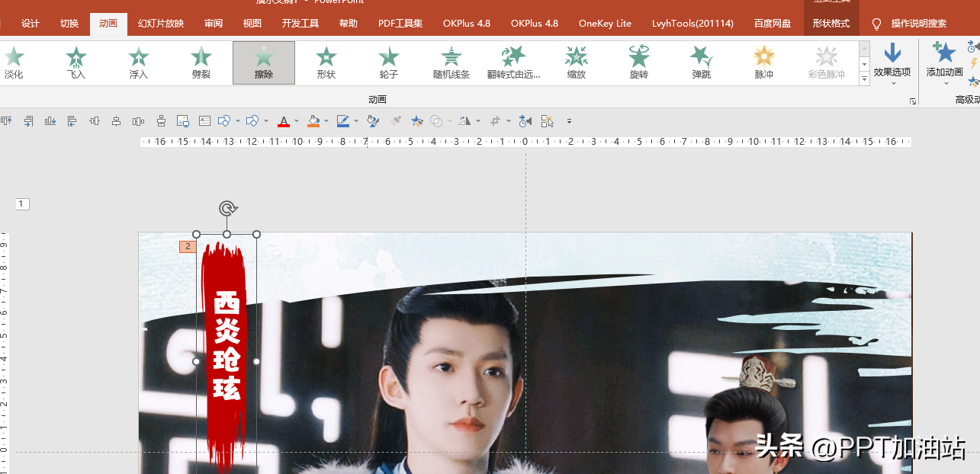Viewport: 980px width, 474px height.
Task: Apply the 浮入 float-in animation
Action: coord(139,62)
